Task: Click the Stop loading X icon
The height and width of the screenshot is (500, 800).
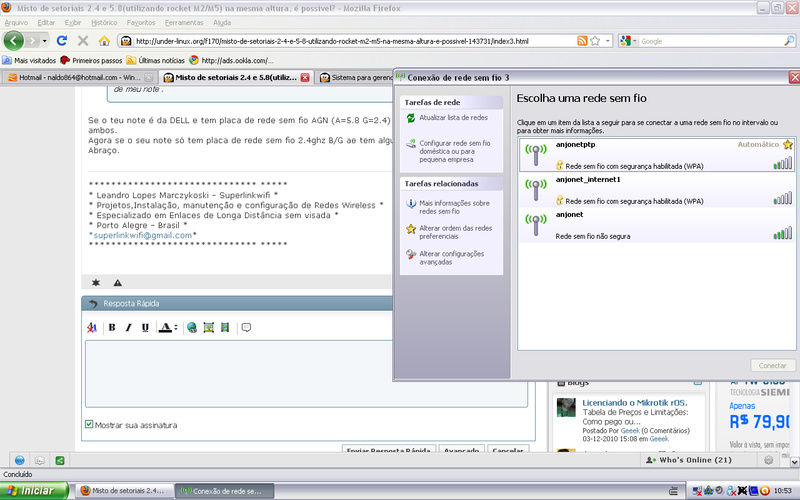Action: 83,41
